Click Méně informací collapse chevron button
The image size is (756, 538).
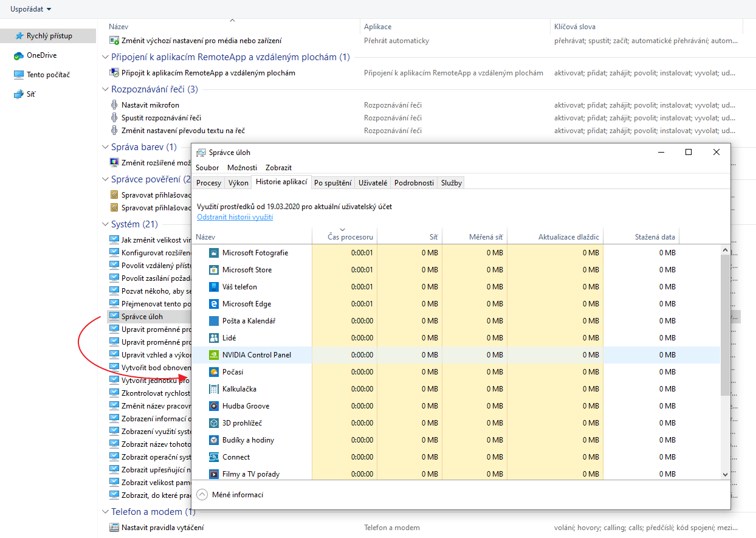coord(202,495)
